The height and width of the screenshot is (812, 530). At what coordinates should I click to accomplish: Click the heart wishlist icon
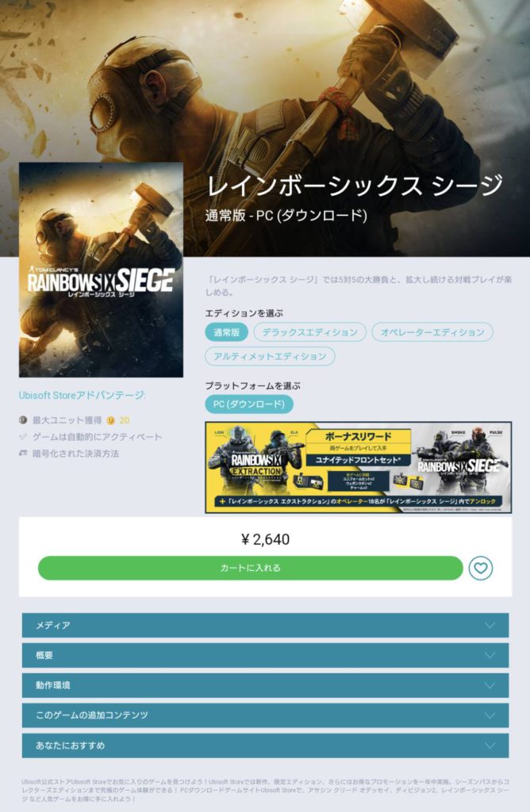point(481,568)
